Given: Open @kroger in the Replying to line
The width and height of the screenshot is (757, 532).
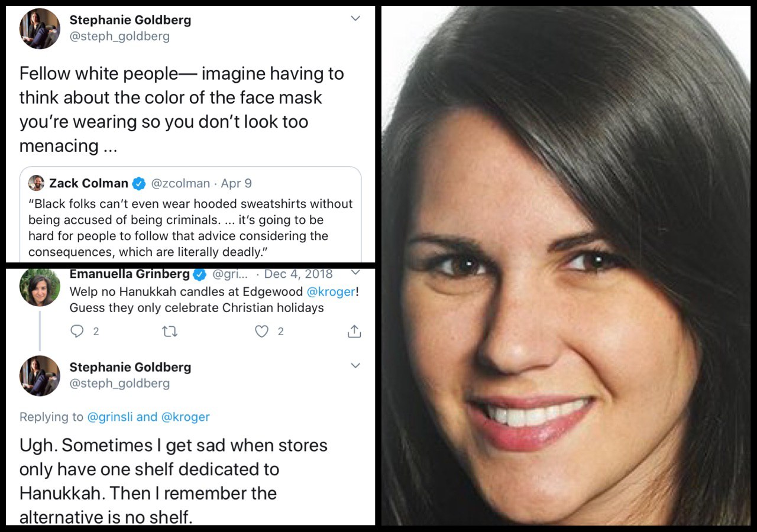Looking at the screenshot, I should pyautogui.click(x=186, y=417).
